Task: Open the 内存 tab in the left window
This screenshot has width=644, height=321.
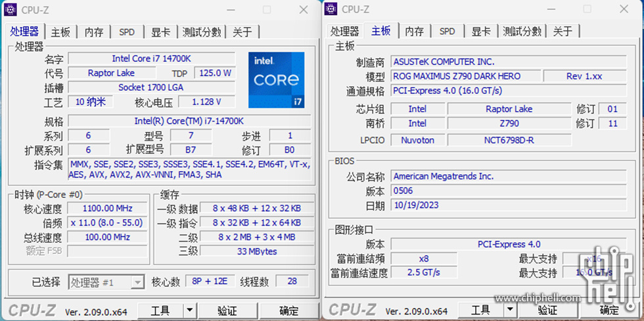Action: pyautogui.click(x=94, y=32)
